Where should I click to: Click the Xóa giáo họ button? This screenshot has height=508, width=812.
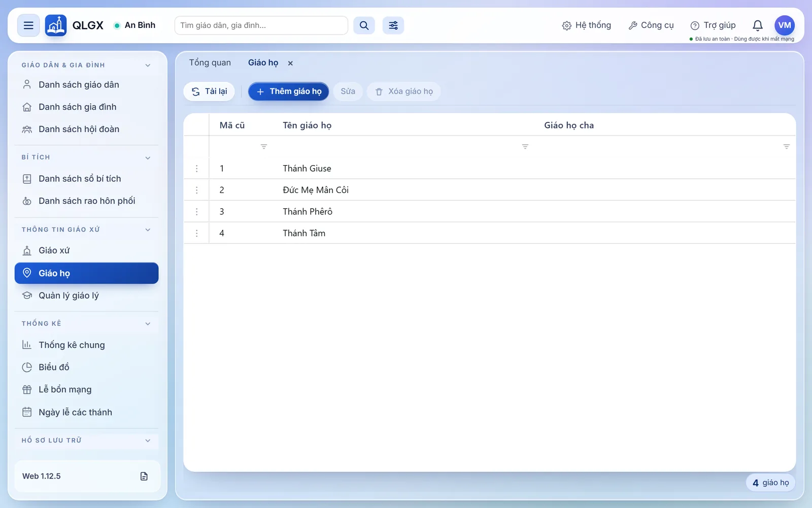pyautogui.click(x=404, y=91)
